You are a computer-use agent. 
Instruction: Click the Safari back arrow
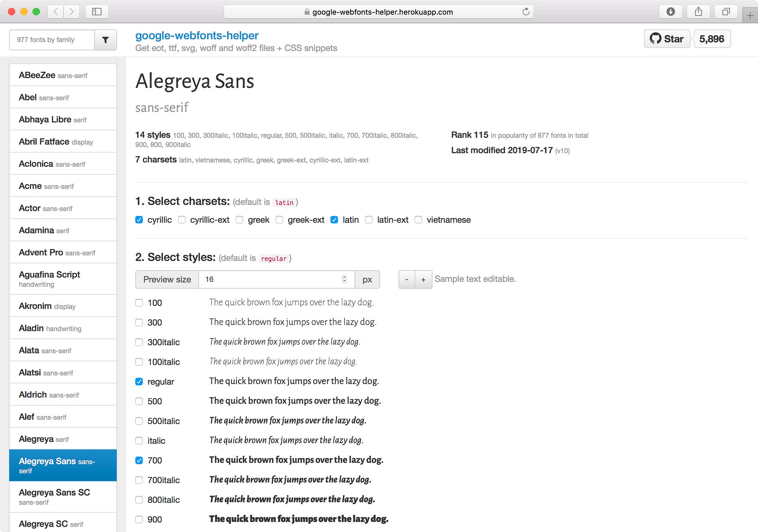pyautogui.click(x=56, y=12)
